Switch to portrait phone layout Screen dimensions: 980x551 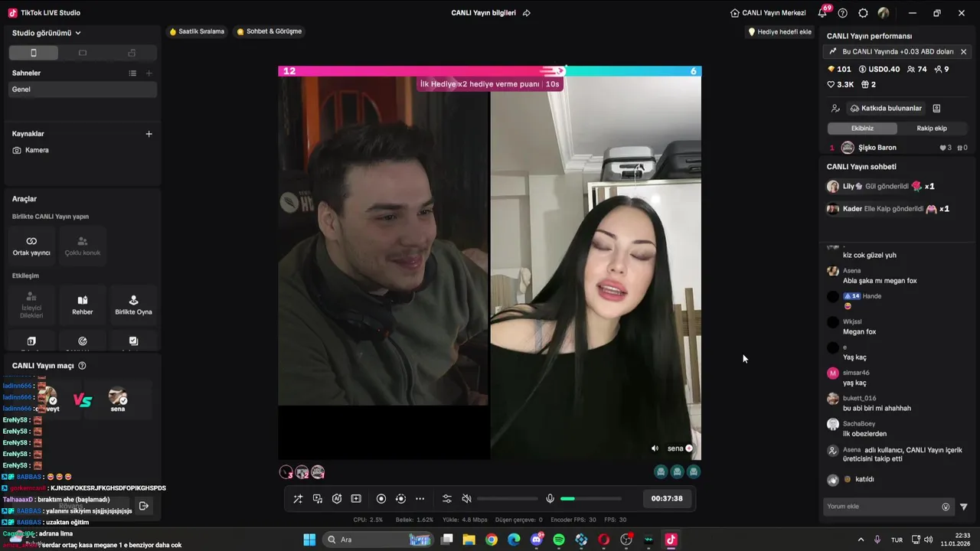click(x=33, y=53)
